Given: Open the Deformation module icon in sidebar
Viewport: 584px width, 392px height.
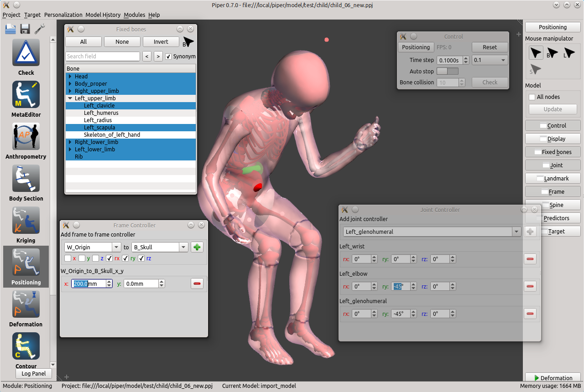Looking at the screenshot, I should click(x=26, y=304).
